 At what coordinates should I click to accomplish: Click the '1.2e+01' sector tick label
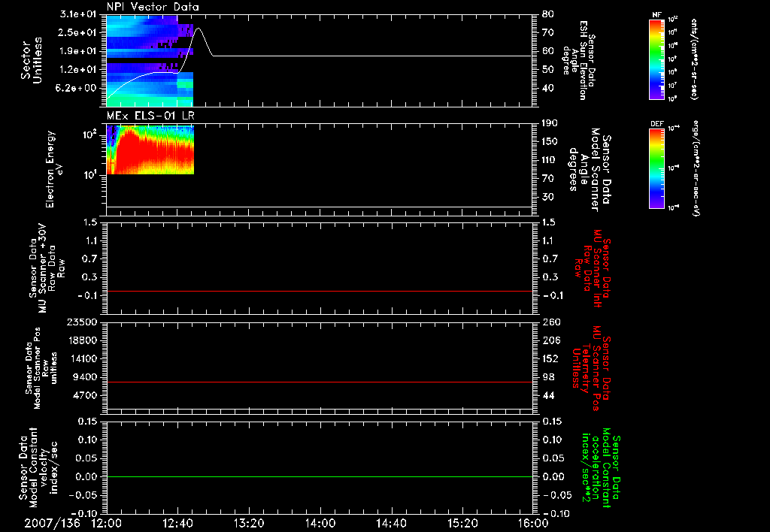(x=78, y=70)
